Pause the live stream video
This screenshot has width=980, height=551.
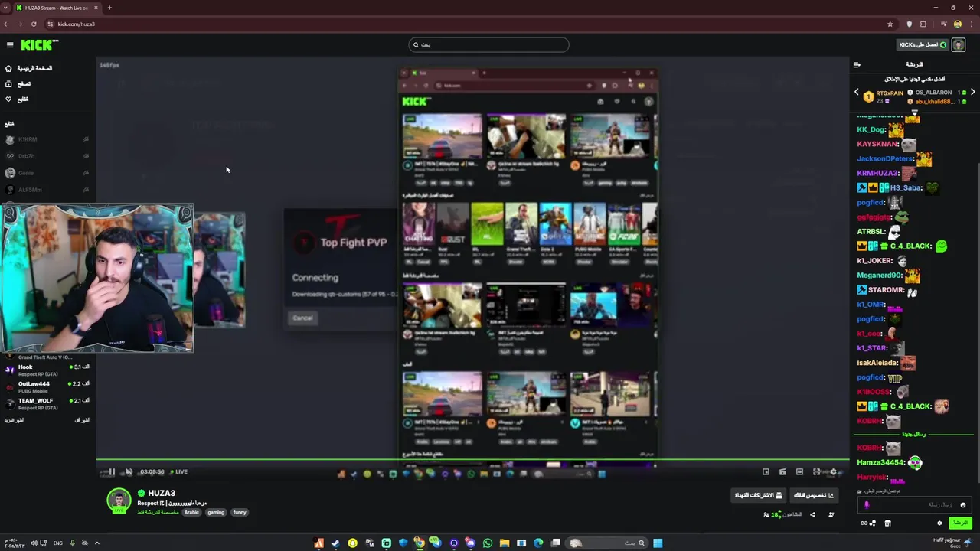tap(112, 472)
